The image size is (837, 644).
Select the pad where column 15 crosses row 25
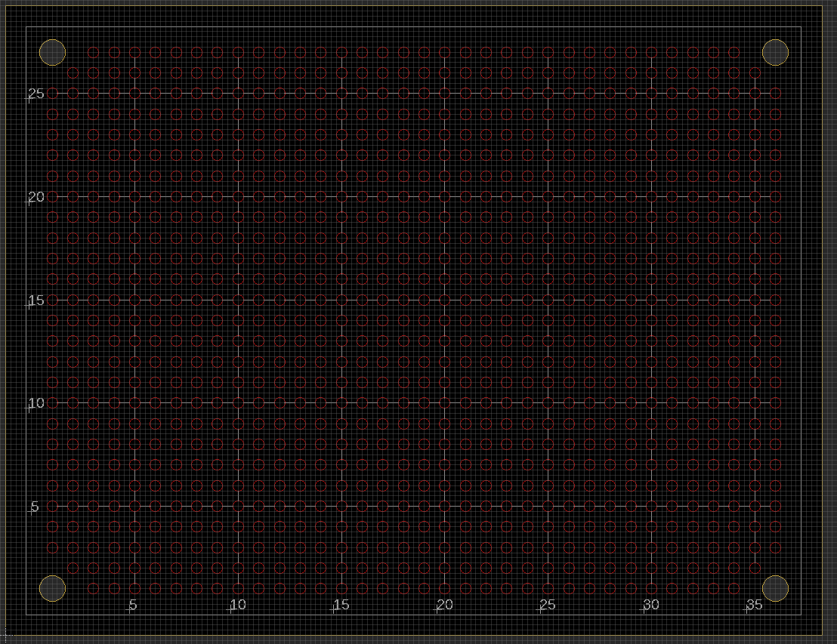tap(341, 94)
